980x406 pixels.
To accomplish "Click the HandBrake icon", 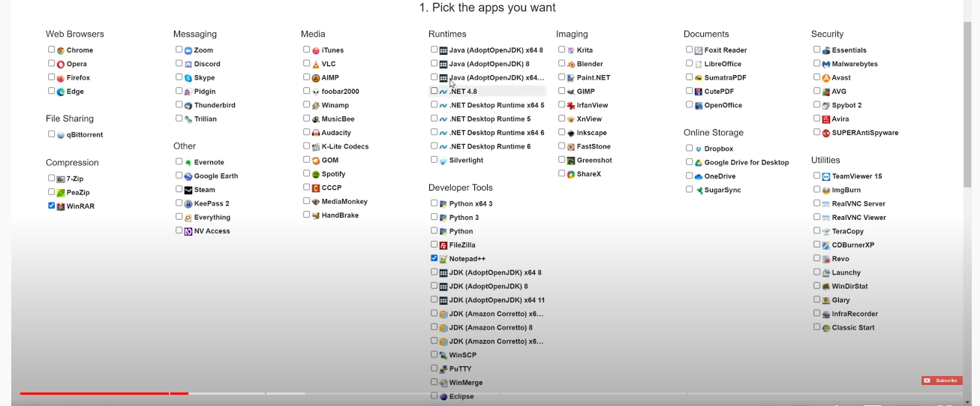I will click(316, 215).
